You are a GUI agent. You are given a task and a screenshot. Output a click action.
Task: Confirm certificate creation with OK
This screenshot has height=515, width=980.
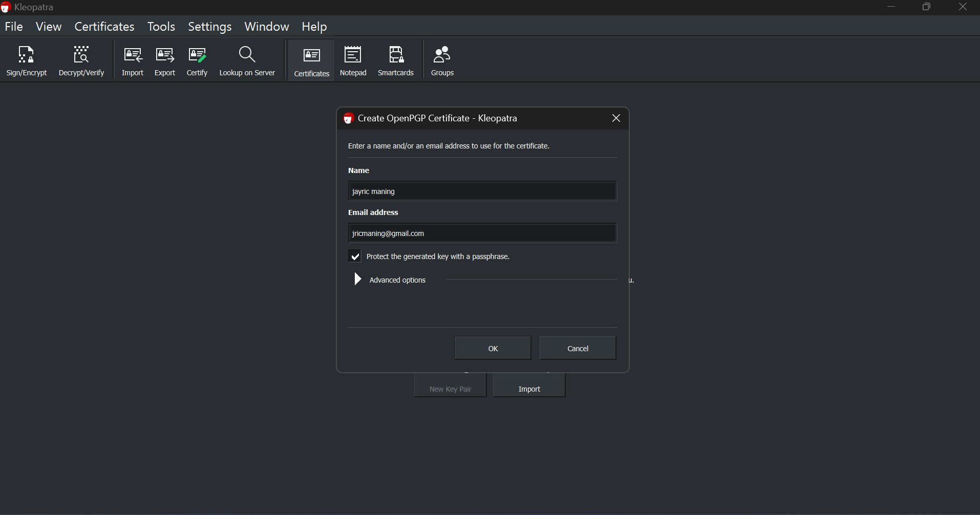tap(493, 348)
